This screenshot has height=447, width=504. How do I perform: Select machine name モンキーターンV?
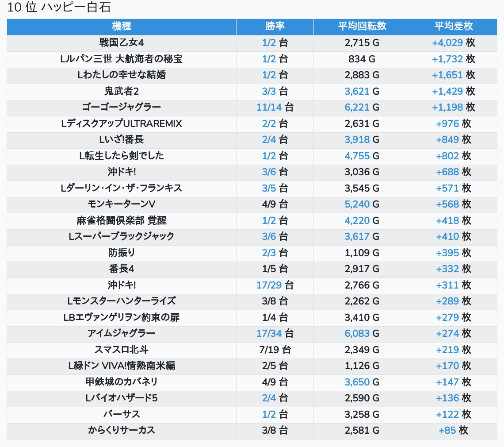[x=122, y=204]
